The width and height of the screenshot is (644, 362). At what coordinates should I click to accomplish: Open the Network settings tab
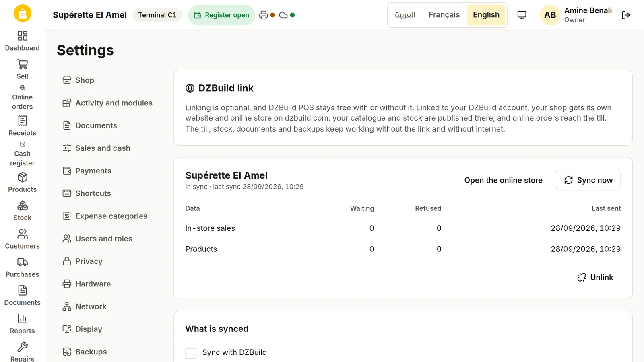point(109,306)
